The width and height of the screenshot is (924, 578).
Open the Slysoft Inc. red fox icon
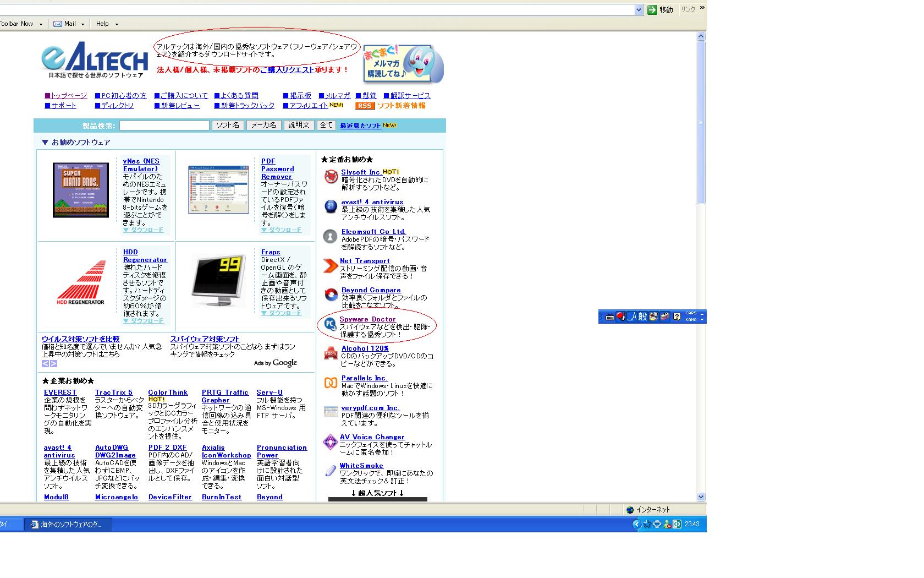pos(331,177)
